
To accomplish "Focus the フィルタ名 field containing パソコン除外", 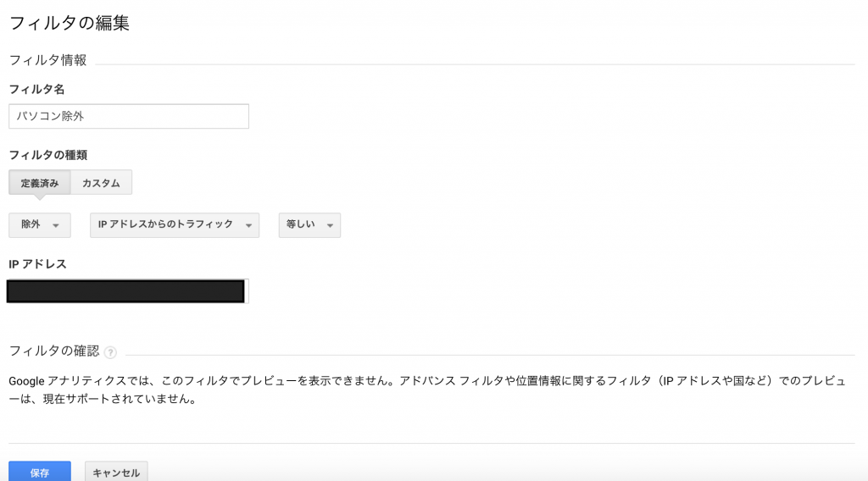I will tap(129, 116).
